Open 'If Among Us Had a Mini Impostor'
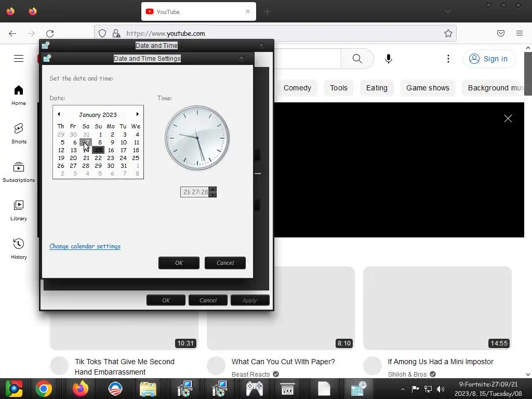 pyautogui.click(x=441, y=362)
